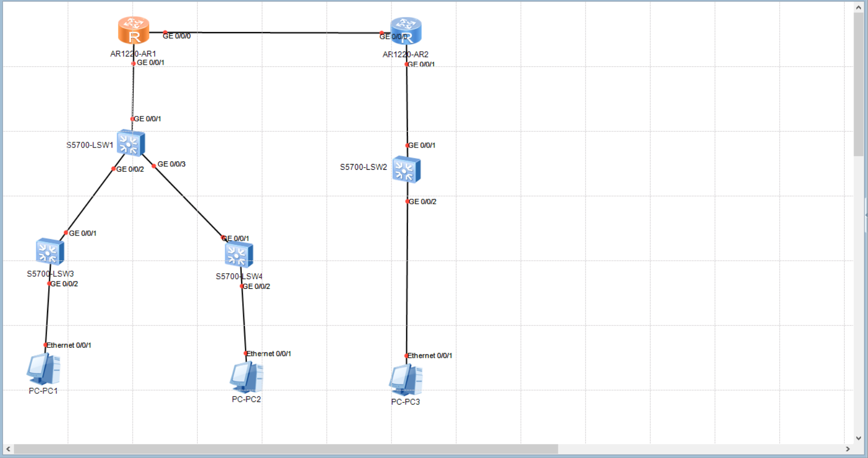The image size is (868, 458).
Task: Click the PC-PC2 computer icon
Action: coord(246,377)
